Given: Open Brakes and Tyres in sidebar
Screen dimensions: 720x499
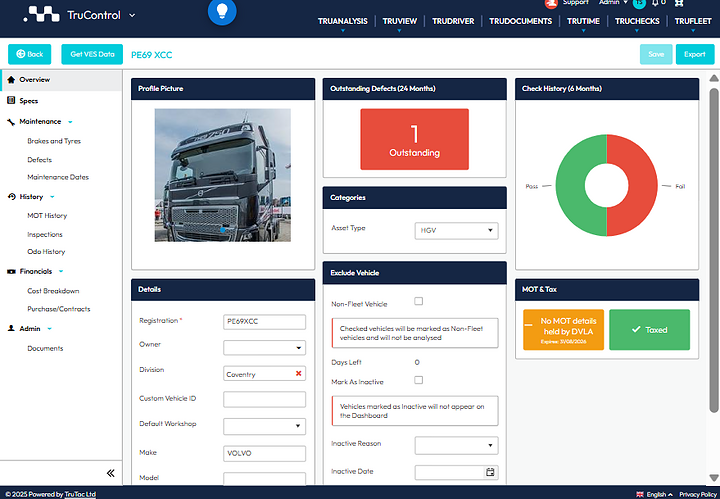Looking at the screenshot, I should pos(54,141).
